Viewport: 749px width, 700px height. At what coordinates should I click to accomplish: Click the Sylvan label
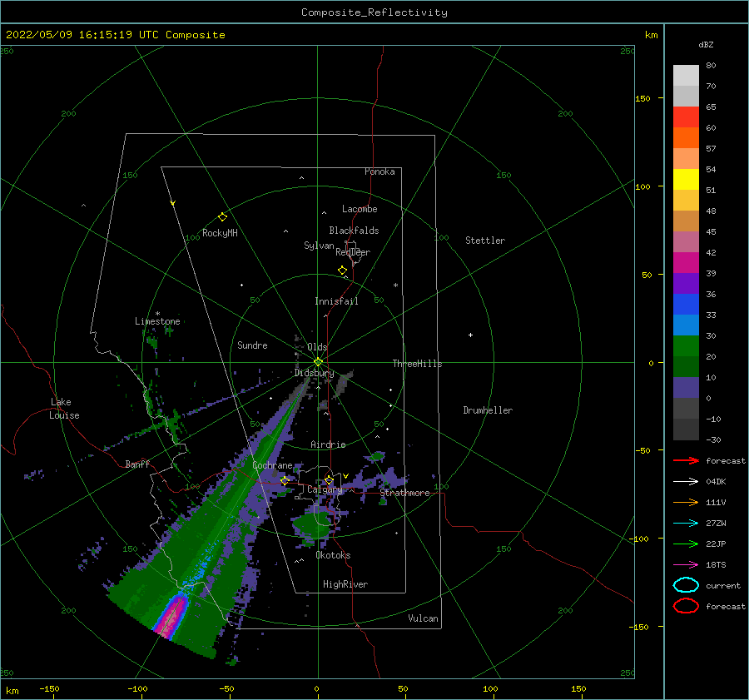pos(319,246)
